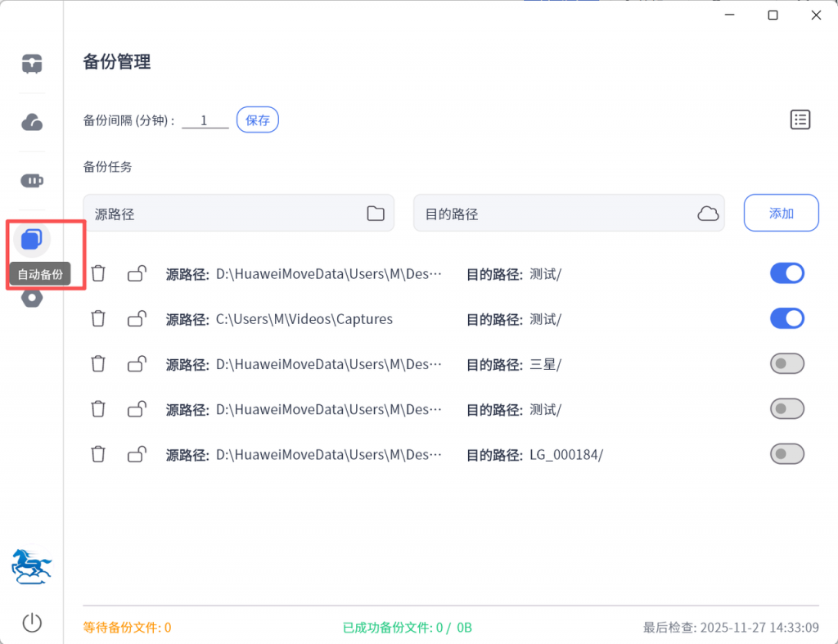Enable backup toggle for 三星/ destination
The width and height of the screenshot is (838, 644).
pyautogui.click(x=786, y=363)
